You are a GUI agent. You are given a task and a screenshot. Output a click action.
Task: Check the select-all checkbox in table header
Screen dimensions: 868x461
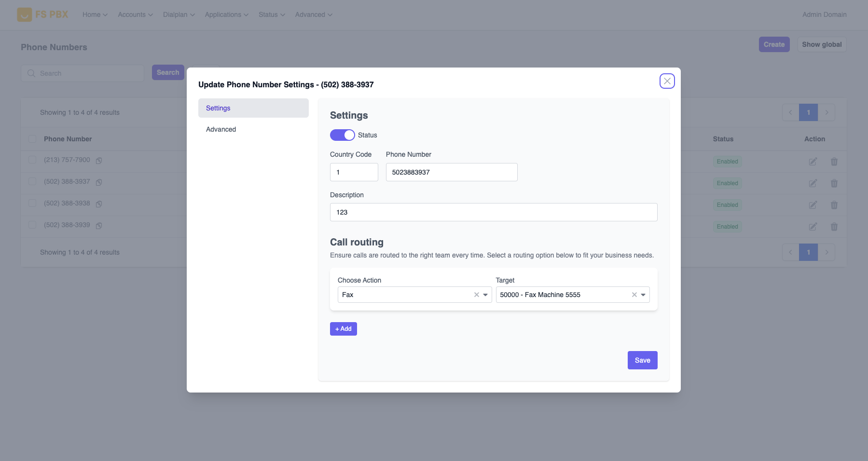32,139
